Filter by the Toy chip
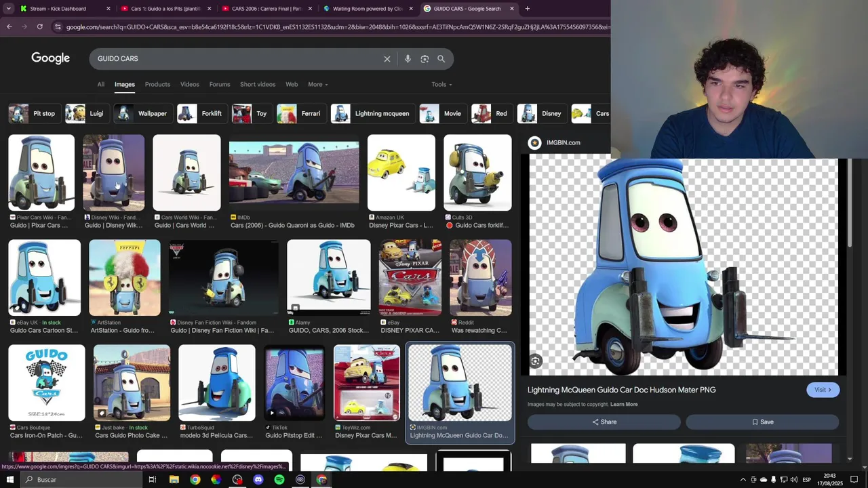Image resolution: width=868 pixels, height=488 pixels. [x=252, y=114]
